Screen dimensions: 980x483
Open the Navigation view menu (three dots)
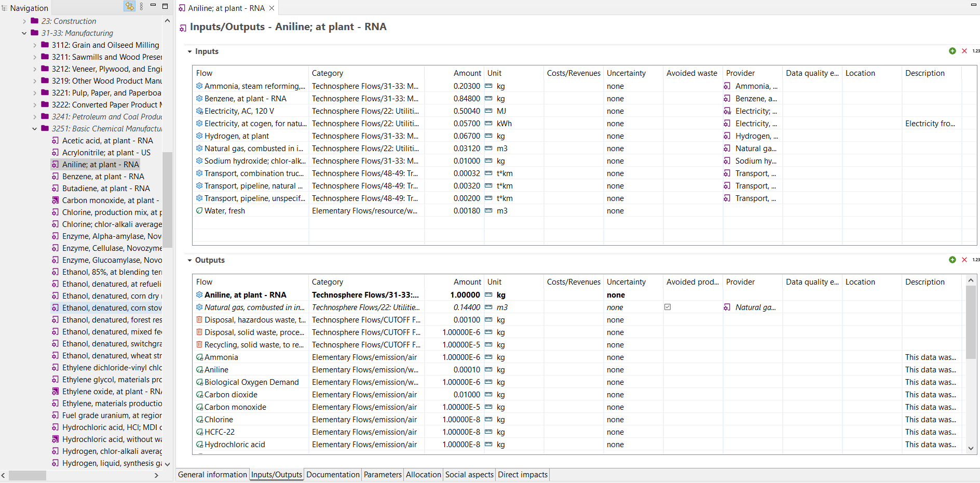point(141,6)
